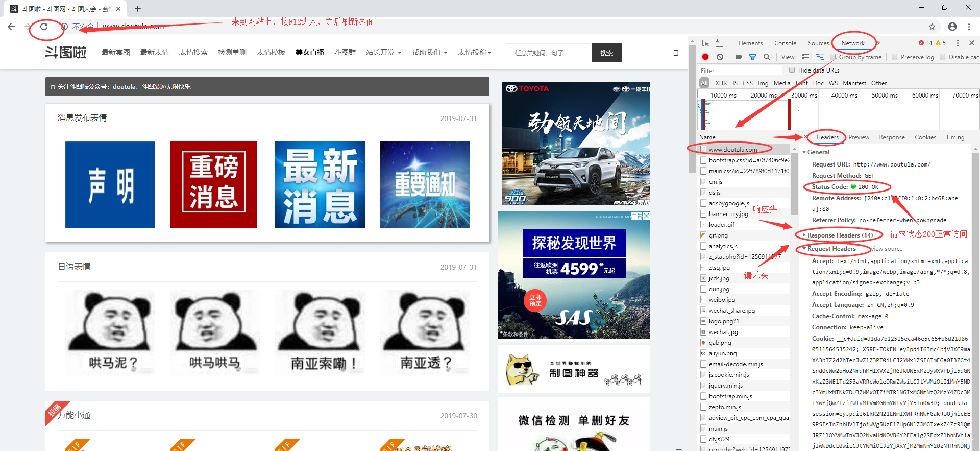Screen dimensions: 980x451
Task: Select the www.doutula.com request row
Action: pos(744,150)
